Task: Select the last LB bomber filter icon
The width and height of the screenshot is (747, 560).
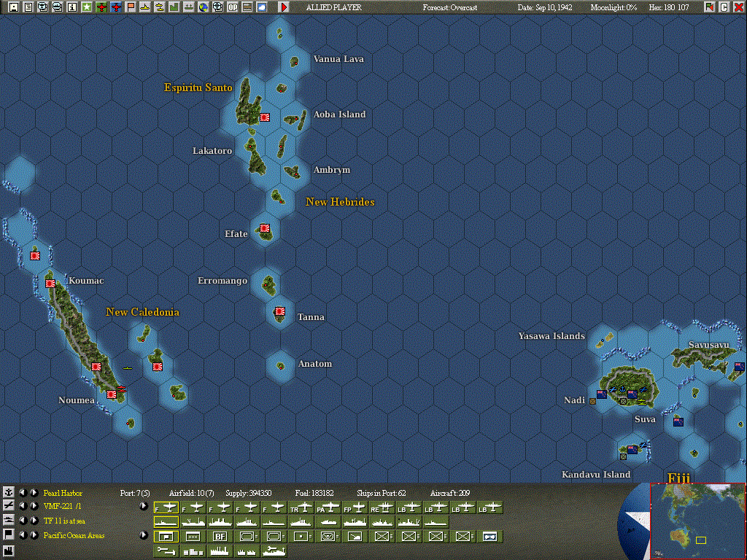Action: [489, 508]
